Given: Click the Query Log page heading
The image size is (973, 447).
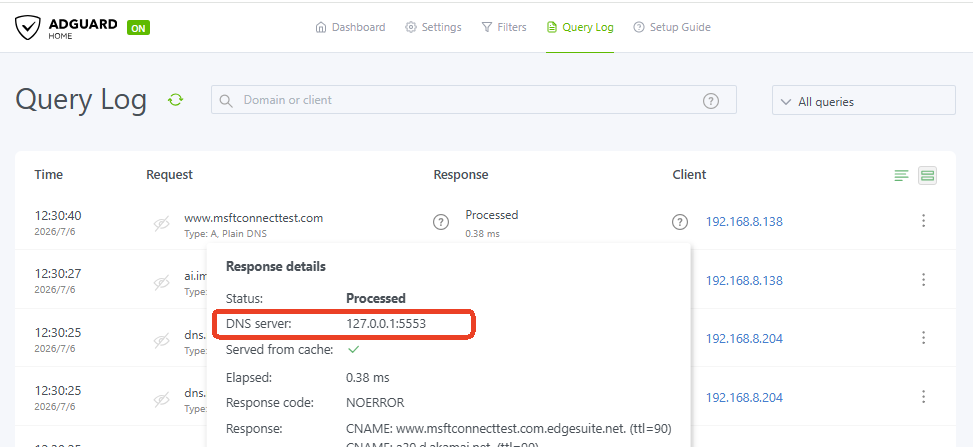Looking at the screenshot, I should 81,100.
